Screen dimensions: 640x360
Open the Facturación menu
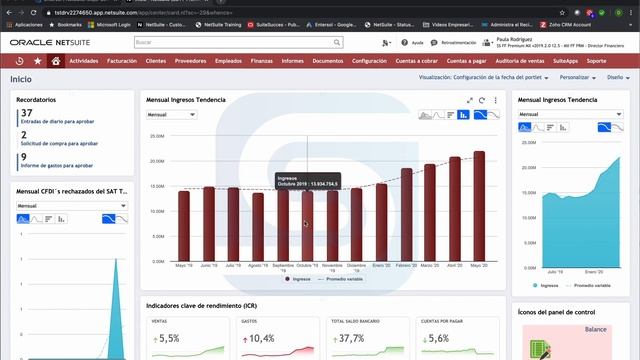(x=122, y=61)
